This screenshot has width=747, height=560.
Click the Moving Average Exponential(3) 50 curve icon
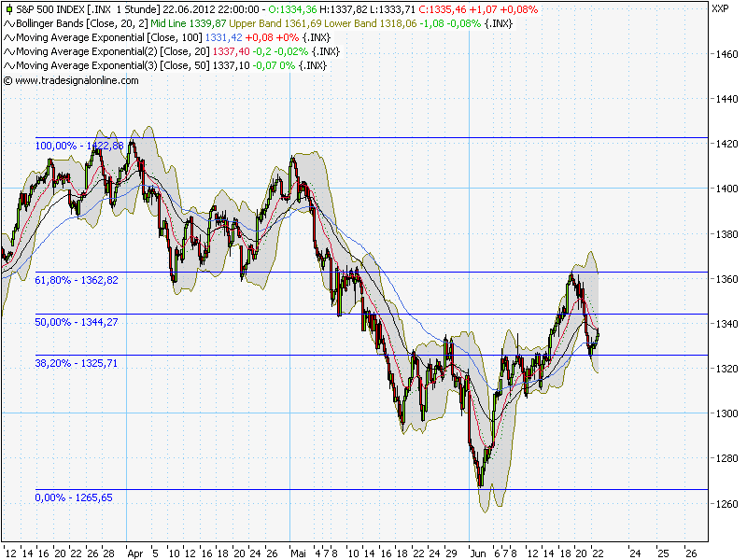tap(8, 65)
